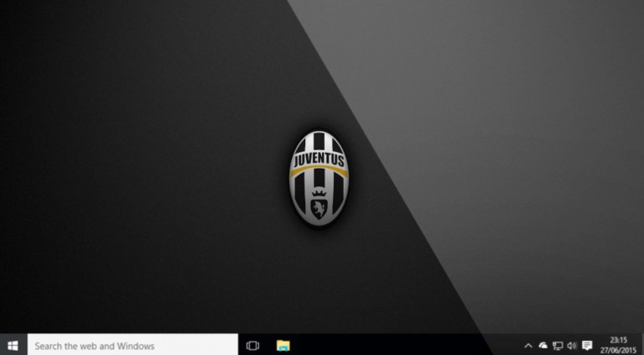Viewport: 644px width, 355px height.
Task: Click the Search the web and Windows box
Action: (x=132, y=346)
